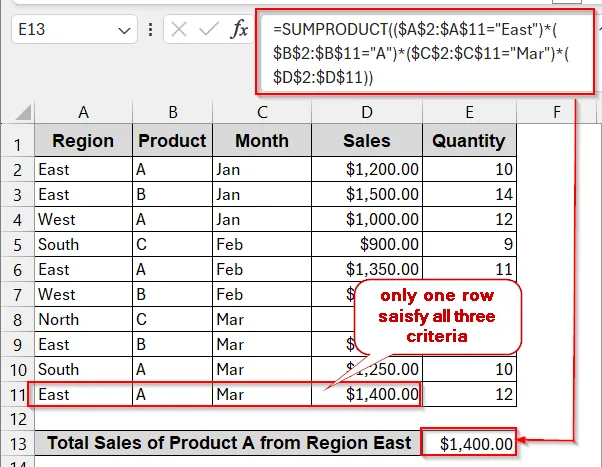The height and width of the screenshot is (467, 602).
Task: Click the Select All triangle corner
Action: 22,112
